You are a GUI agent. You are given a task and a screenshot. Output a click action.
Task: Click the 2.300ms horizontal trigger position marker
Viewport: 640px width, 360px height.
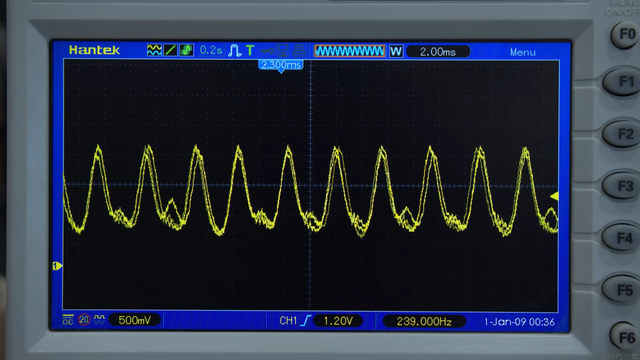(x=281, y=65)
